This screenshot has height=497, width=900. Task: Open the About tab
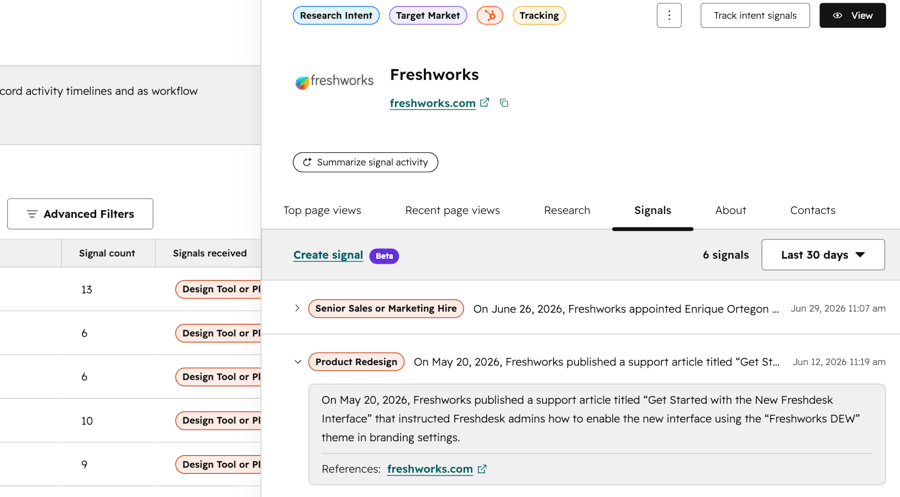731,210
